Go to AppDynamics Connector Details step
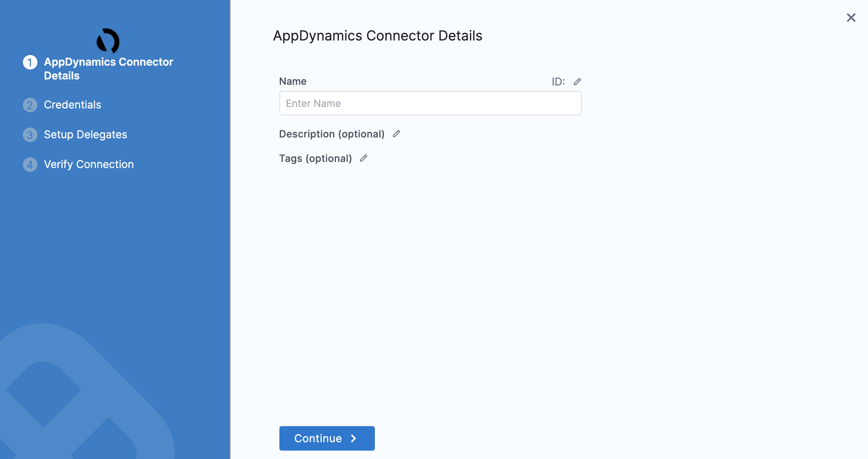Image resolution: width=868 pixels, height=459 pixels. (x=108, y=69)
